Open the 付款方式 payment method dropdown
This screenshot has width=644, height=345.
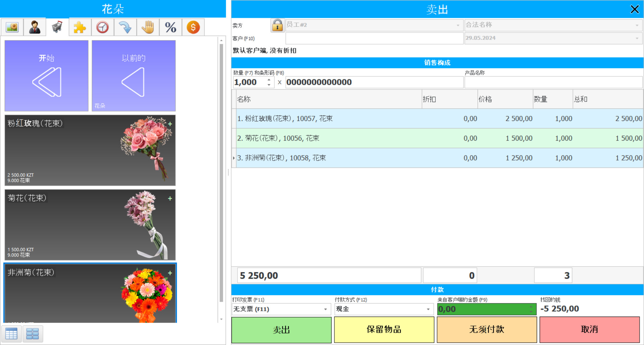pyautogui.click(x=428, y=309)
